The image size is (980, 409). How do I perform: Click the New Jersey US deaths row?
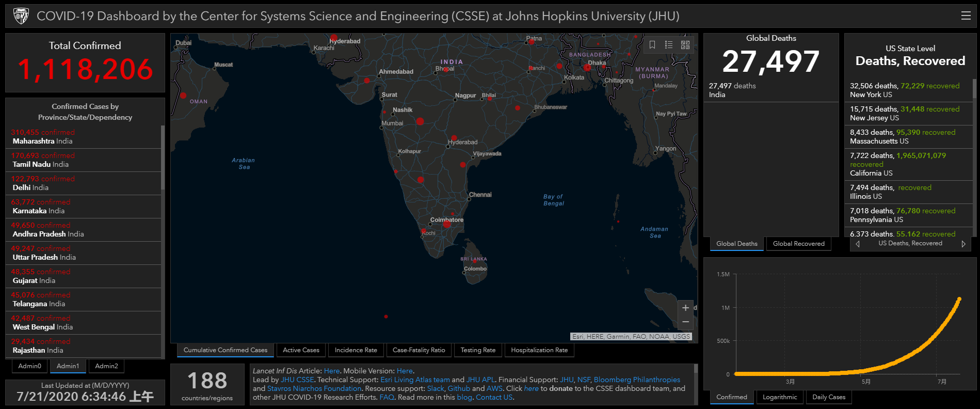(x=909, y=114)
